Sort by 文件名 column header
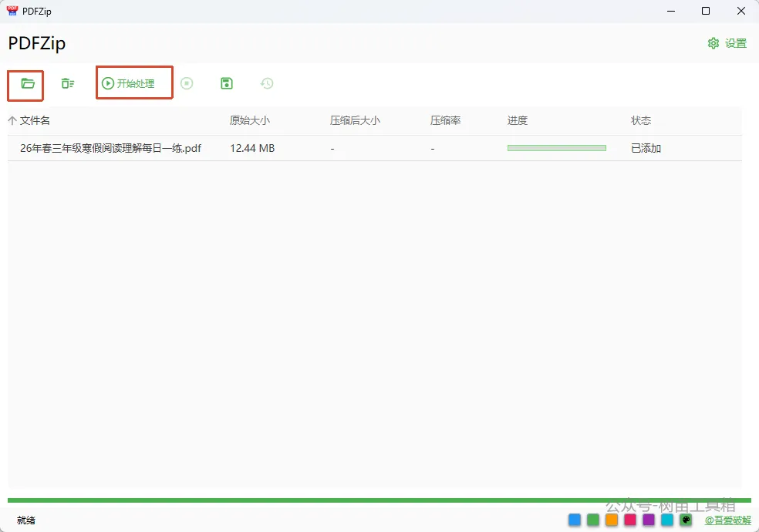Viewport: 759px width, 532px height. click(35, 120)
